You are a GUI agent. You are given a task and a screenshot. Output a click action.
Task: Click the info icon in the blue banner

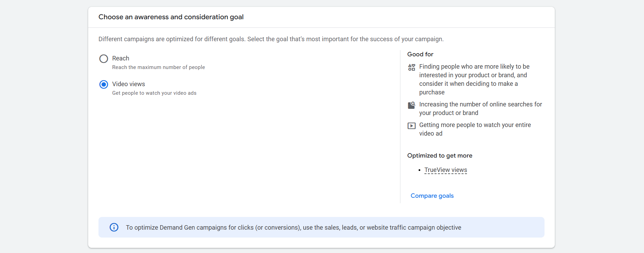click(x=114, y=227)
